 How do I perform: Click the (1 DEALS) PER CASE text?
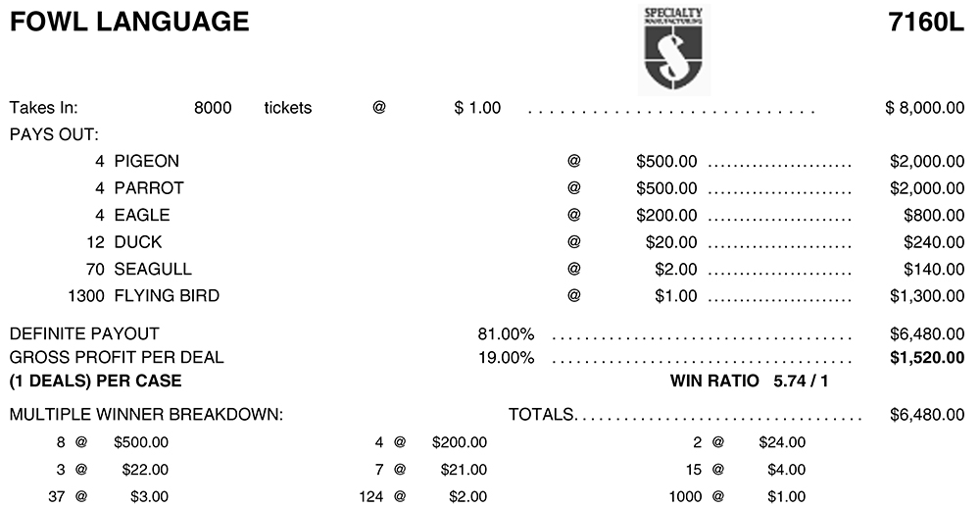95,381
